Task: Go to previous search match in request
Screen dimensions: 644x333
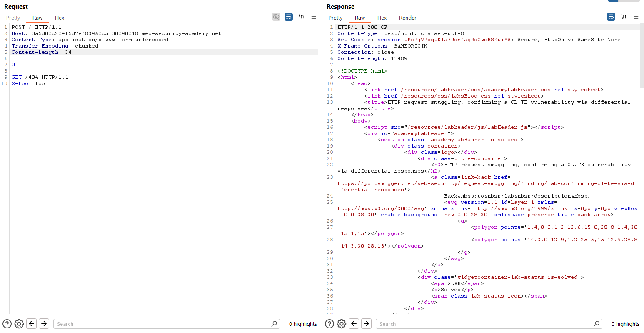Action: pyautogui.click(x=32, y=324)
